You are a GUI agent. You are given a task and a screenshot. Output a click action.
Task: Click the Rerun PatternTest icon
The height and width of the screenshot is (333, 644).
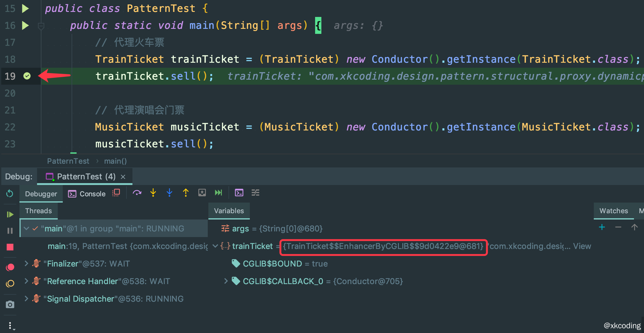coord(10,193)
